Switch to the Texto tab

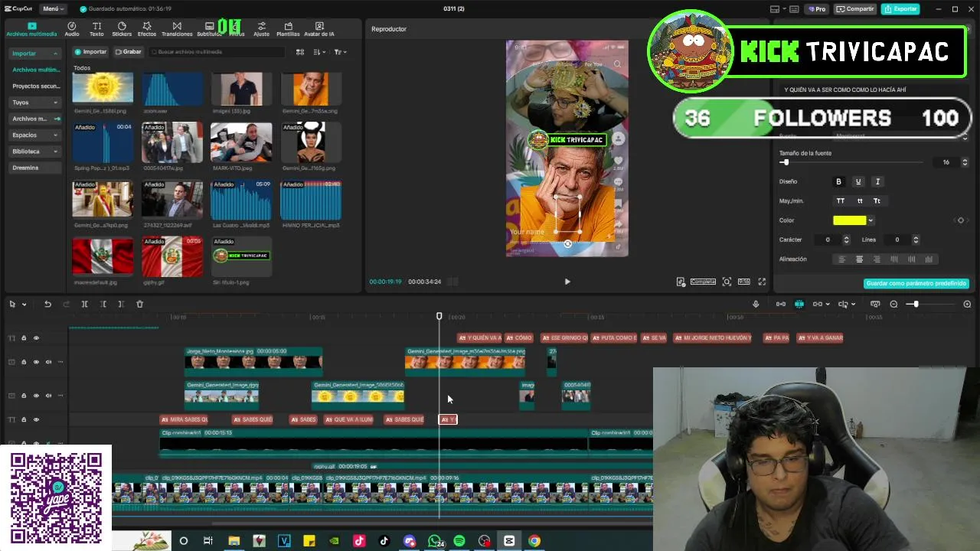[x=96, y=29]
